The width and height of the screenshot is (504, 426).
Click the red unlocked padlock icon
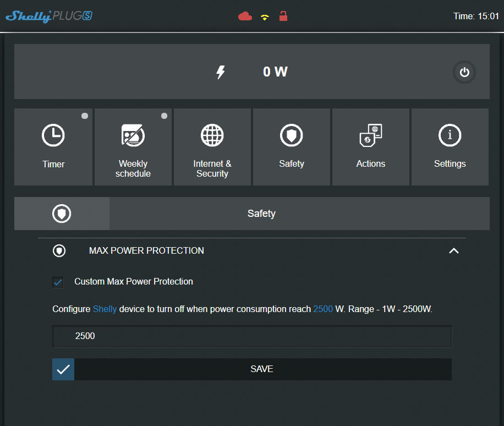pyautogui.click(x=283, y=16)
